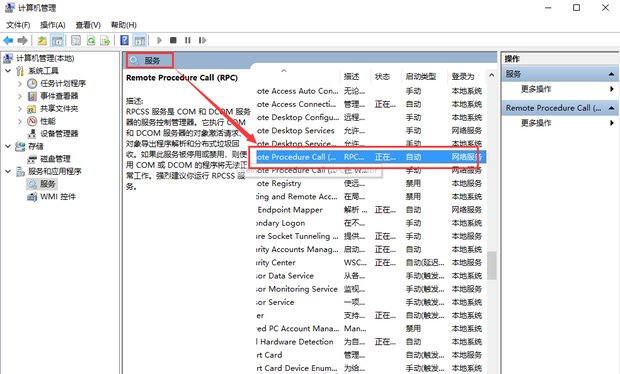Select the Hardware Detection service row
This screenshot has height=374, width=620.
coord(371,342)
